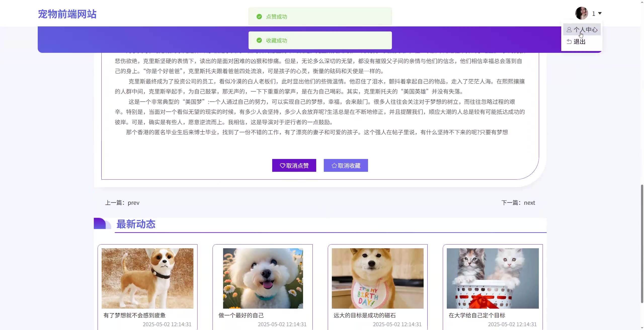Click the 宠物前端网站 site title
Viewport: 644px width, 330px height.
click(67, 14)
